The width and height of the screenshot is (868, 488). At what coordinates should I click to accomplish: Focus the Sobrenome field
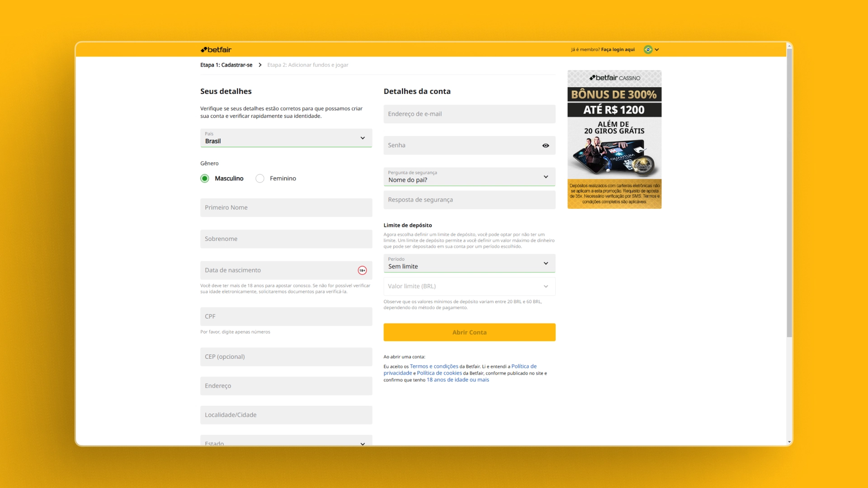[x=286, y=239]
